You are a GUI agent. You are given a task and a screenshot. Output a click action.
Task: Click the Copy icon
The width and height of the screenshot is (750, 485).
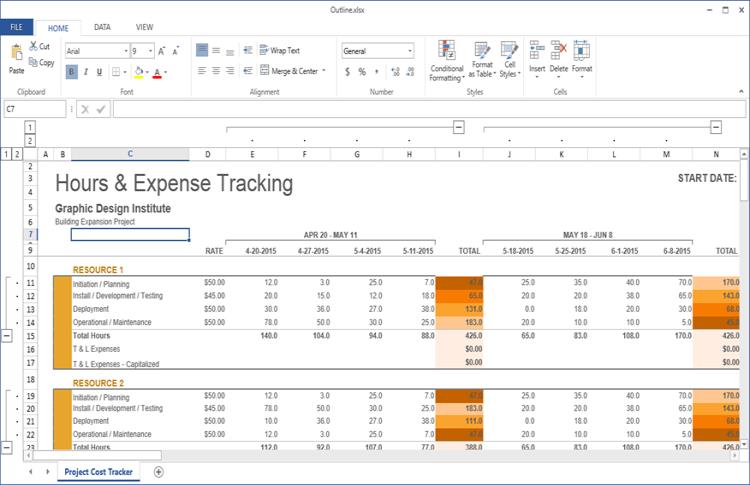[33, 62]
